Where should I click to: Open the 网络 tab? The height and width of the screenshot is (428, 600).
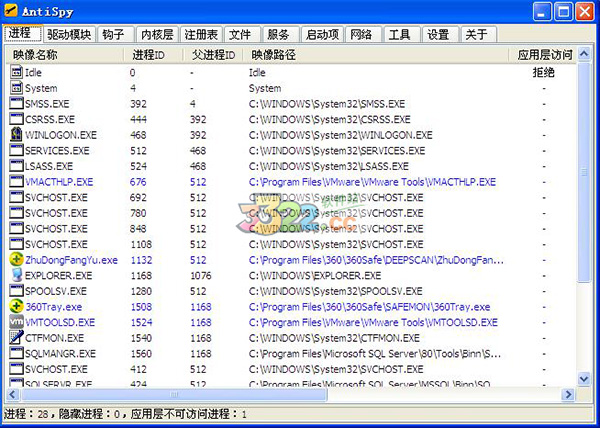click(x=364, y=34)
